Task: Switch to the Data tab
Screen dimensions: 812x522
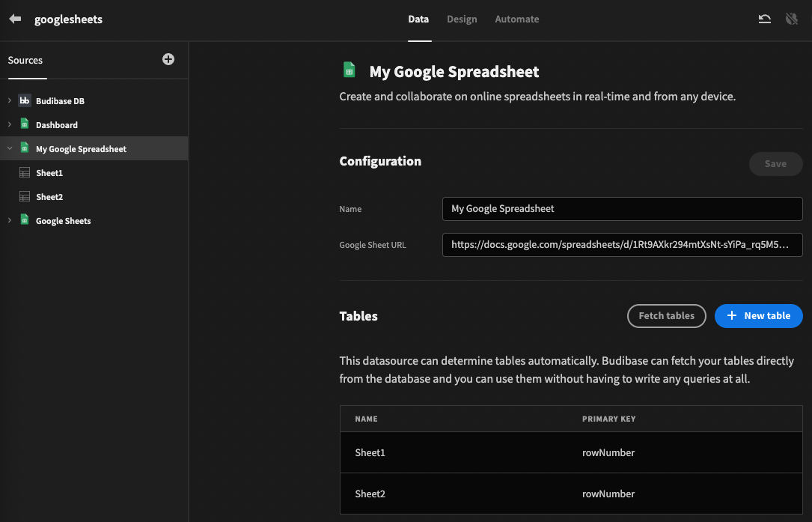Action: coord(418,19)
